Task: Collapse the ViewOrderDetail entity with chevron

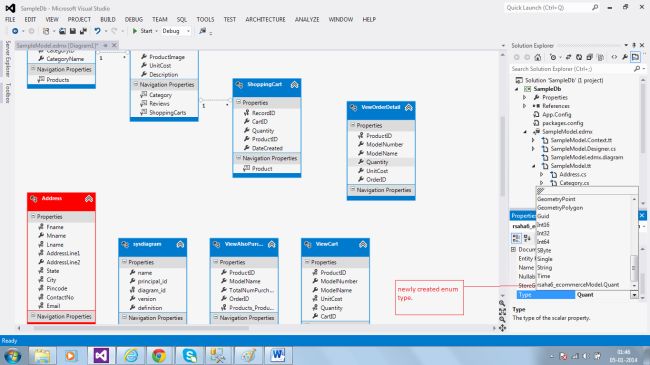Action: 408,107
